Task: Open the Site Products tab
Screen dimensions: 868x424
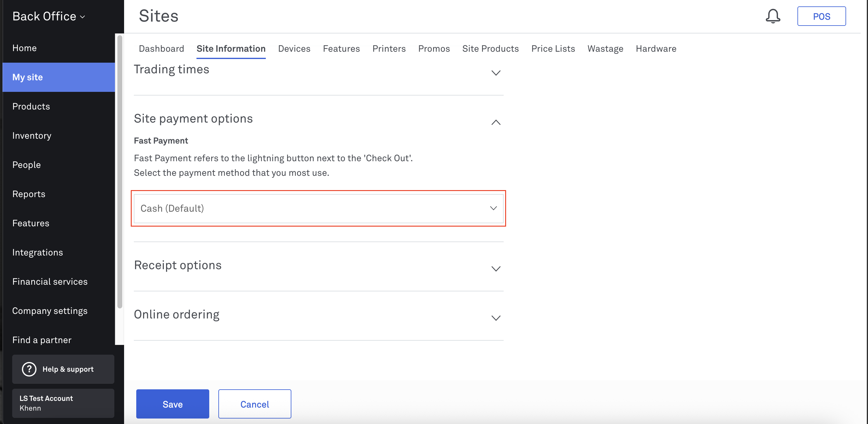Action: [490, 49]
